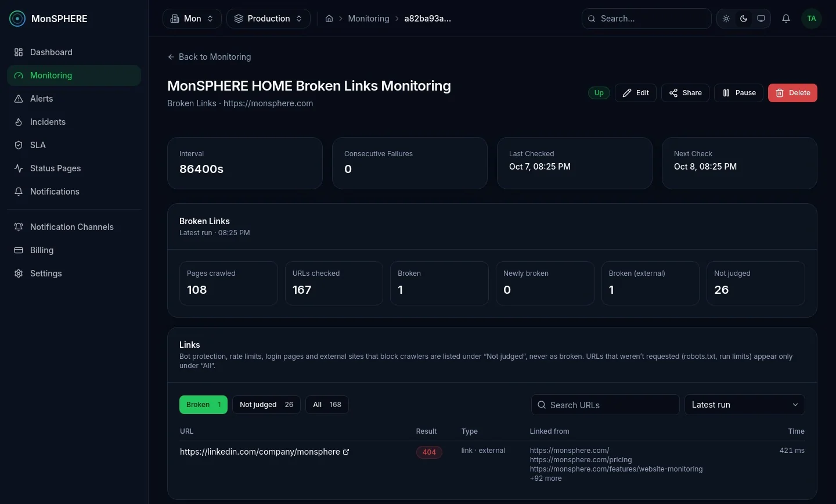This screenshot has height=504, width=836.
Task: Click the red 404 result badge
Action: (429, 452)
